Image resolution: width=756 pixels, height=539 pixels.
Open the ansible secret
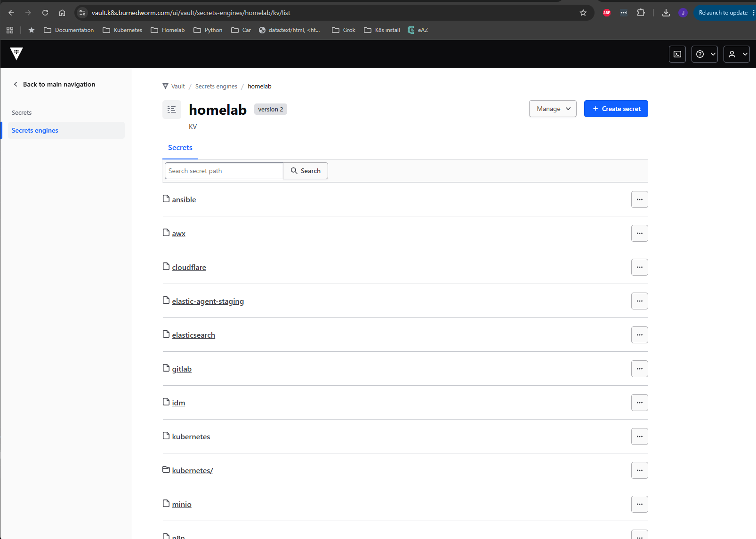[x=184, y=199]
